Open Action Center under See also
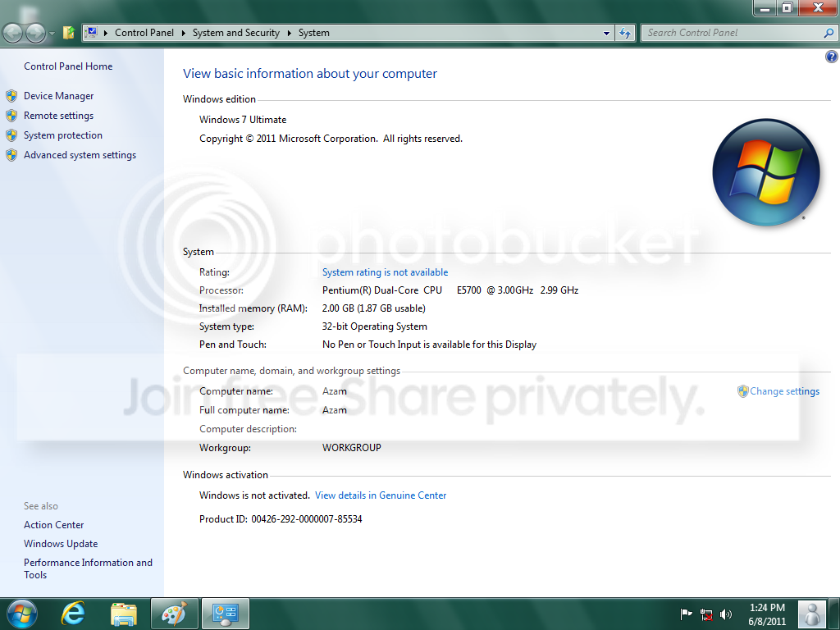Screen dimensions: 840x630 53,525
